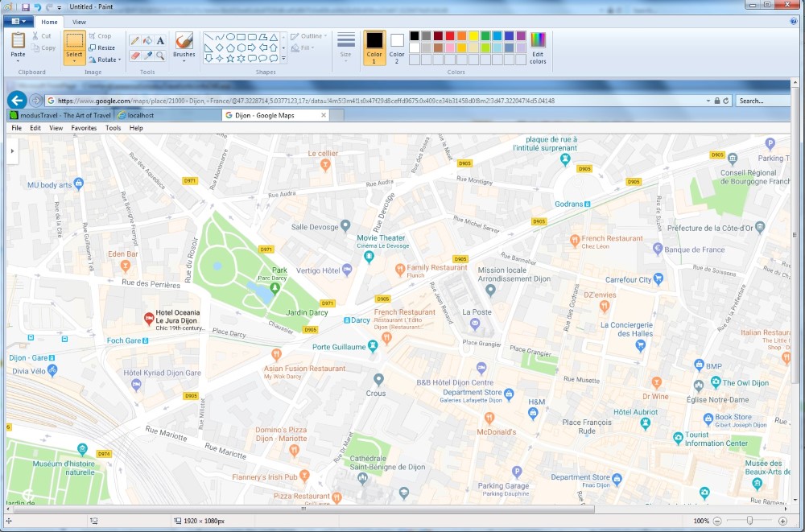
Task: Choose the red color swatch
Action: tap(450, 35)
